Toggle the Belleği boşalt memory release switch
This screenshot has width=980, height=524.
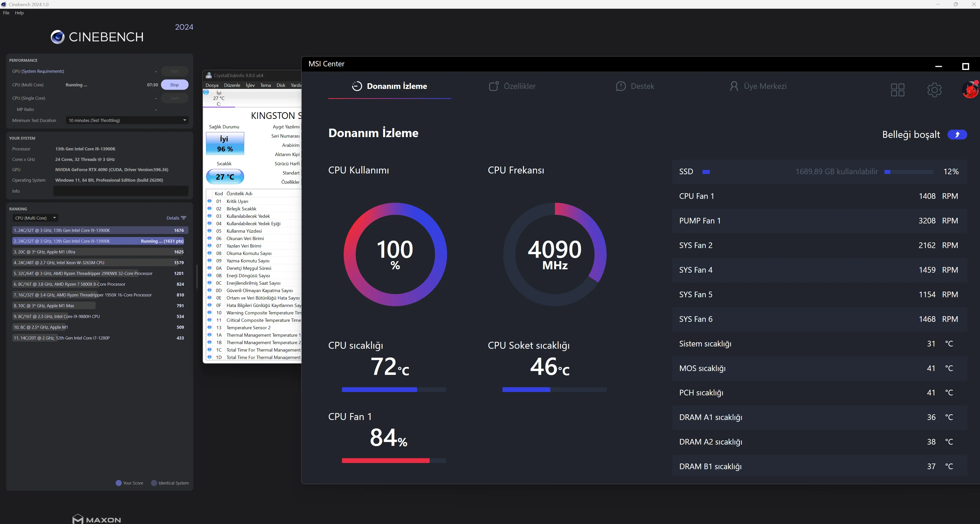click(x=957, y=135)
